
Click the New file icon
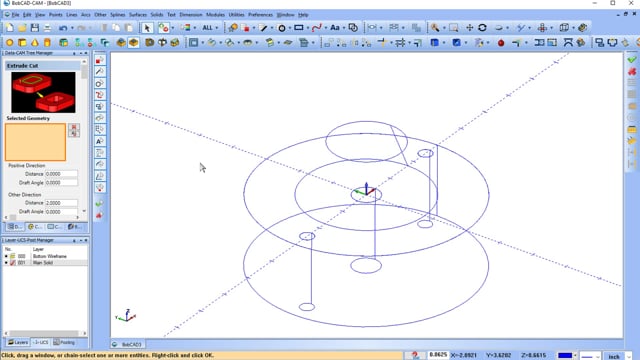point(9,28)
